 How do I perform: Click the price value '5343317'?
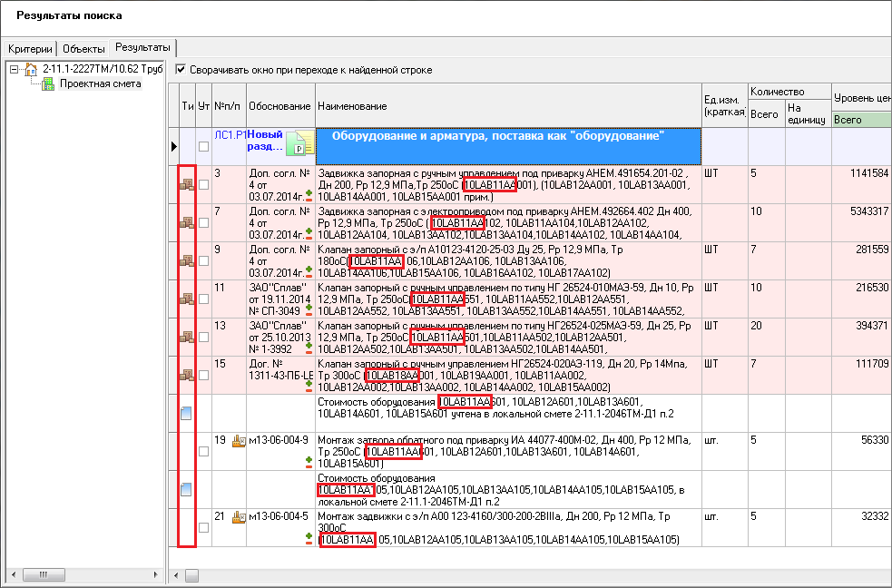(869, 211)
